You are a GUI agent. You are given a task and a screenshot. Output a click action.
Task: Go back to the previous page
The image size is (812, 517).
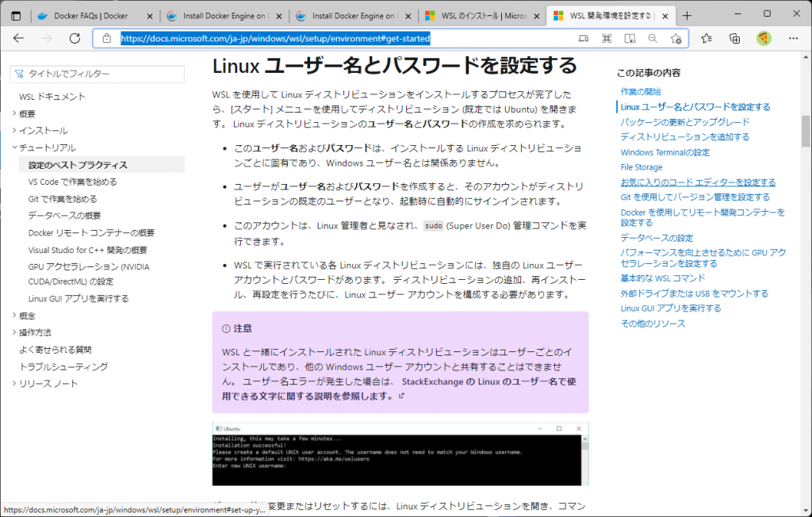pyautogui.click(x=19, y=38)
